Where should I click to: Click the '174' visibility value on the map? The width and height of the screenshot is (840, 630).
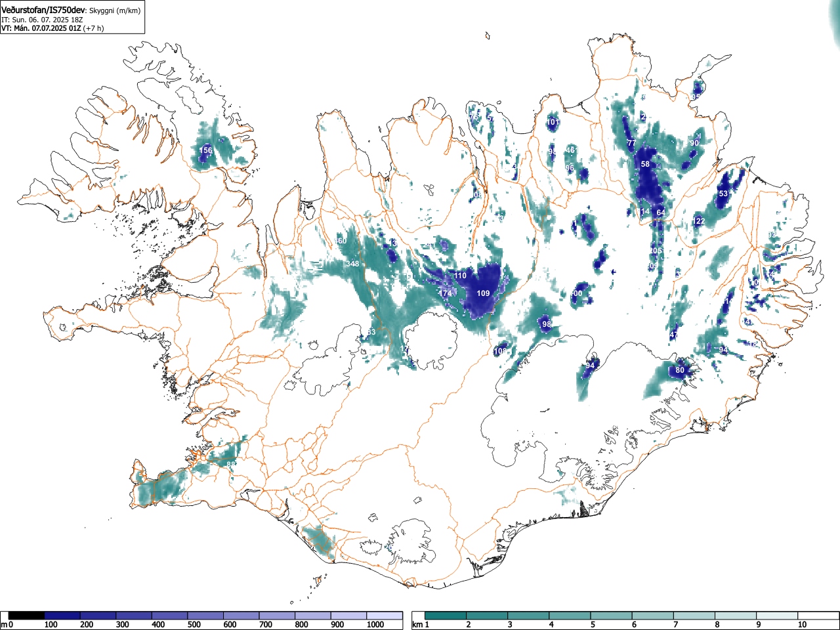(x=446, y=293)
